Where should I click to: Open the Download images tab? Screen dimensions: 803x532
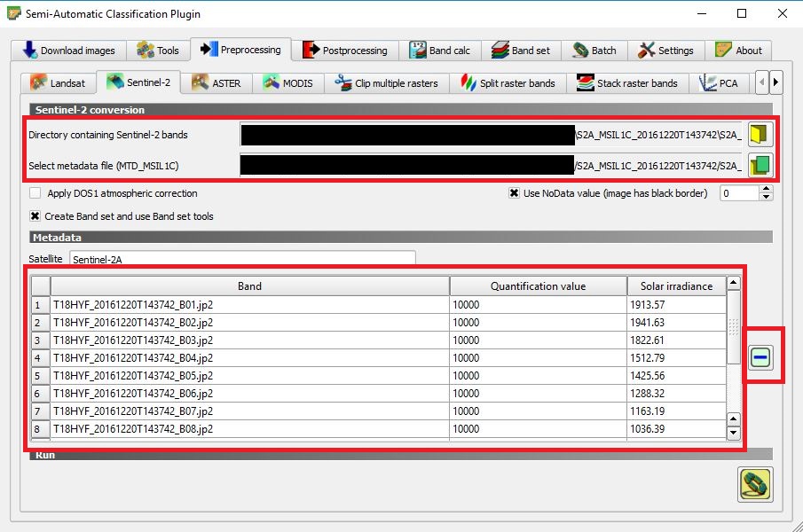pyautogui.click(x=68, y=51)
